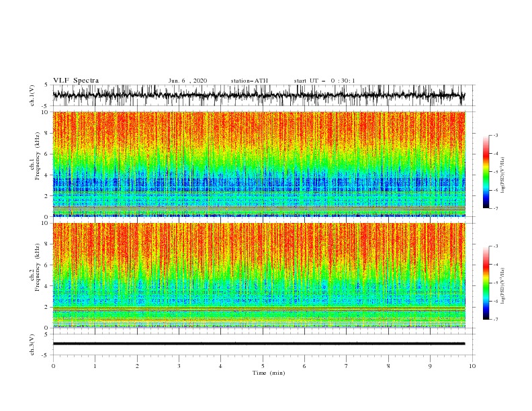This screenshot has height=411, width=532.
Task: Click the ch.3 voltage trace line
Action: (x=259, y=344)
